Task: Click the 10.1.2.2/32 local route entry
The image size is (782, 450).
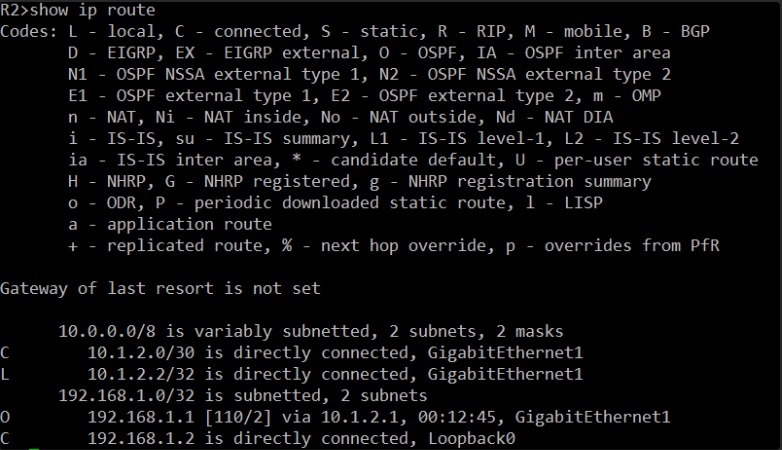Action: click(x=292, y=374)
